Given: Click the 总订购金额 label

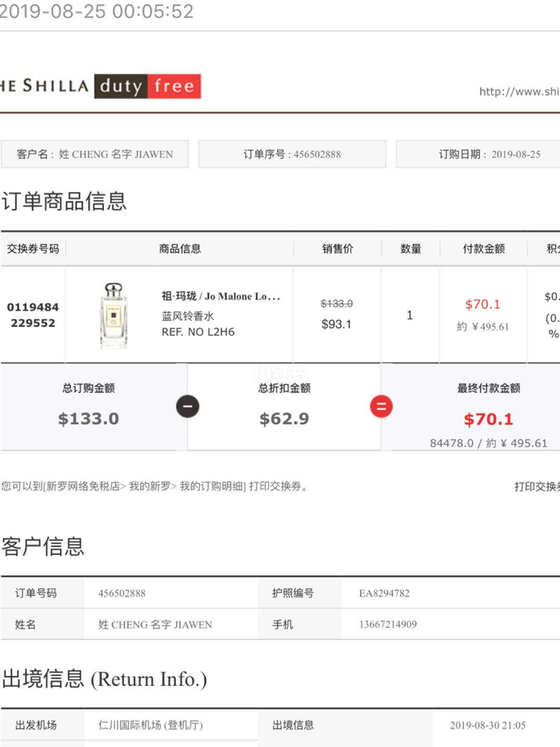Looking at the screenshot, I should coord(89,388).
